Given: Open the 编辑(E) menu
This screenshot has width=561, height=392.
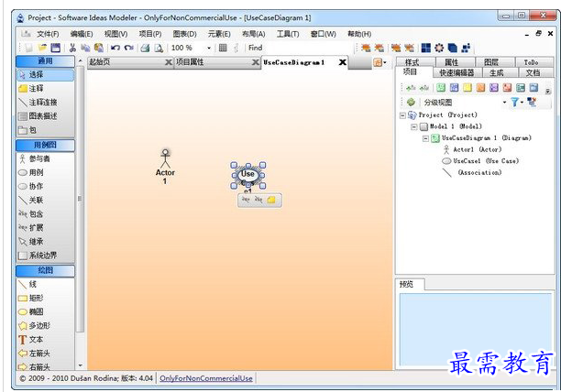Looking at the screenshot, I should pyautogui.click(x=82, y=34).
